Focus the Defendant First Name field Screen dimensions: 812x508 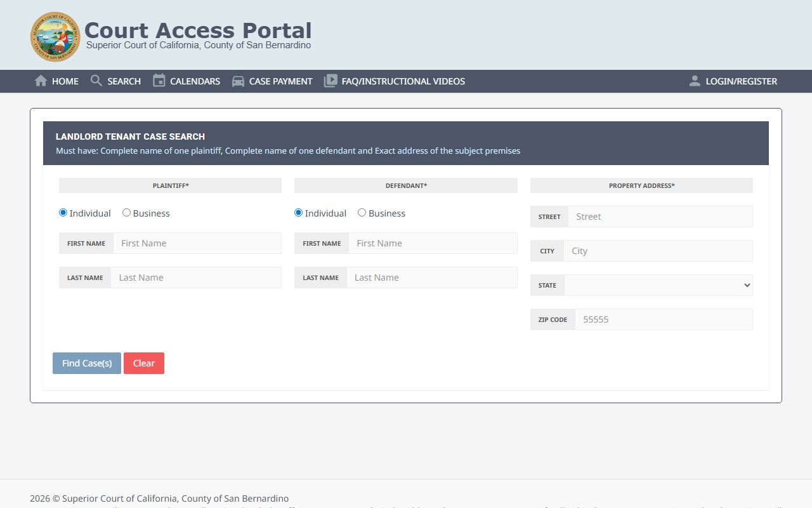click(x=433, y=243)
